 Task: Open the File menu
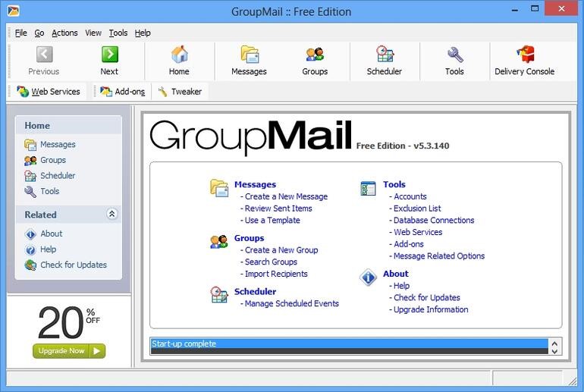pyautogui.click(x=21, y=33)
